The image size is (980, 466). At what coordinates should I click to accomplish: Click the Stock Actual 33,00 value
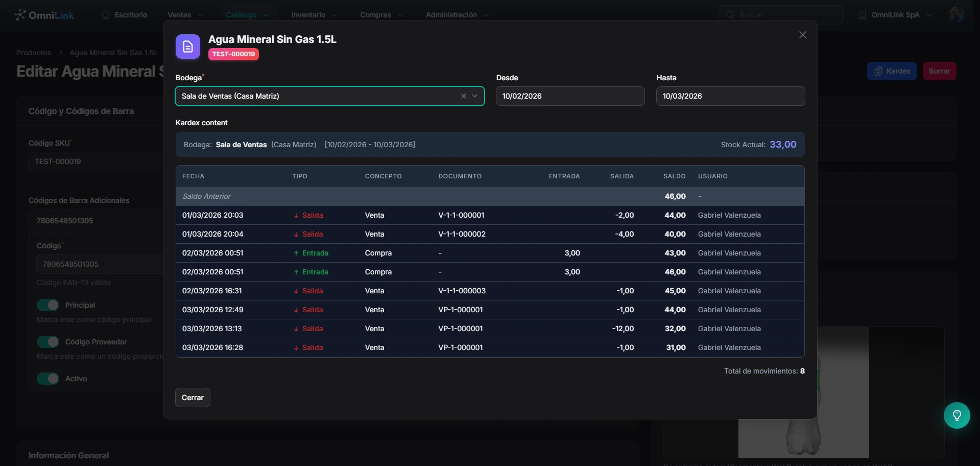click(783, 145)
